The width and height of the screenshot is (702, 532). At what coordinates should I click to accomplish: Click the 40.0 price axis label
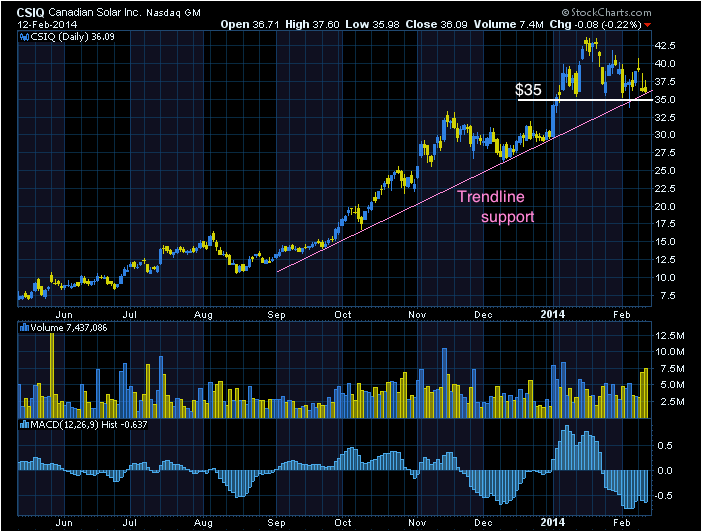click(x=665, y=64)
